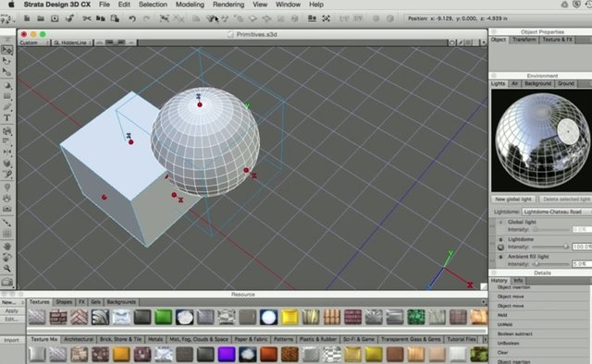Image resolution: width=592 pixels, height=364 pixels.
Task: Select the Boolean subtract history entry
Action: pos(514,334)
